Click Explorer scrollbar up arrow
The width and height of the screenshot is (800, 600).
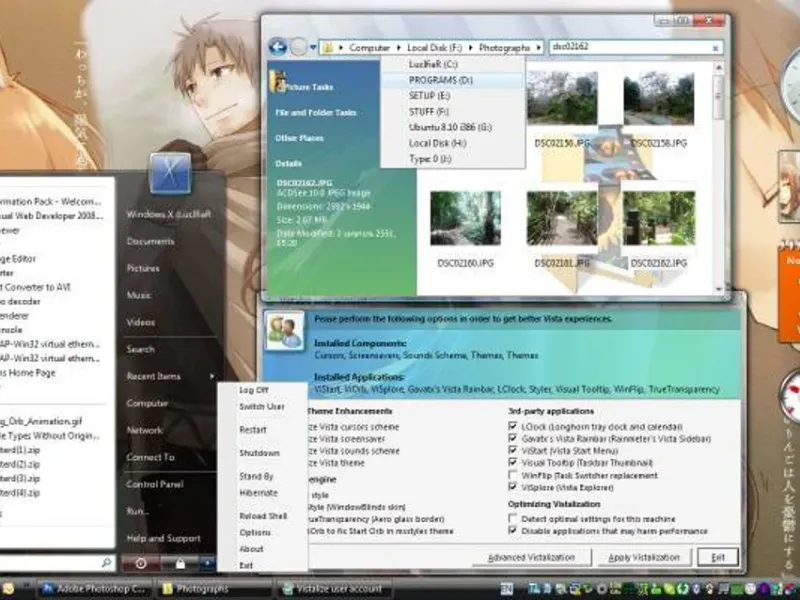pyautogui.click(x=719, y=67)
